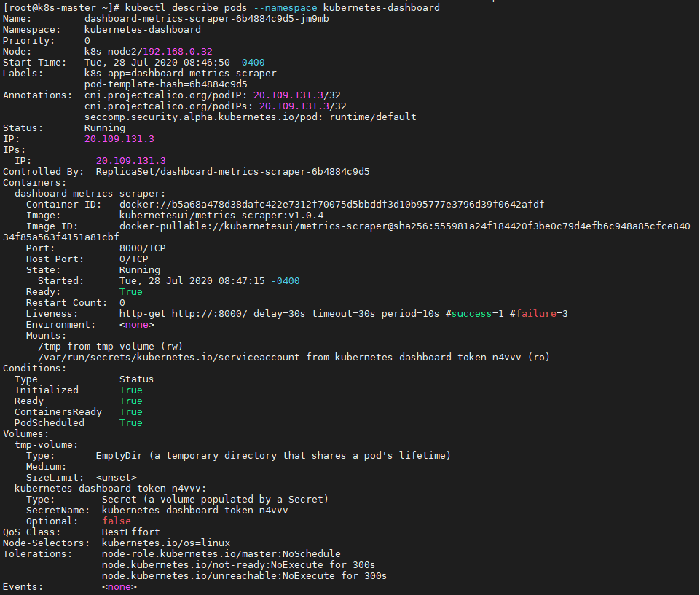Click the 'IPs:' section label

15,150
